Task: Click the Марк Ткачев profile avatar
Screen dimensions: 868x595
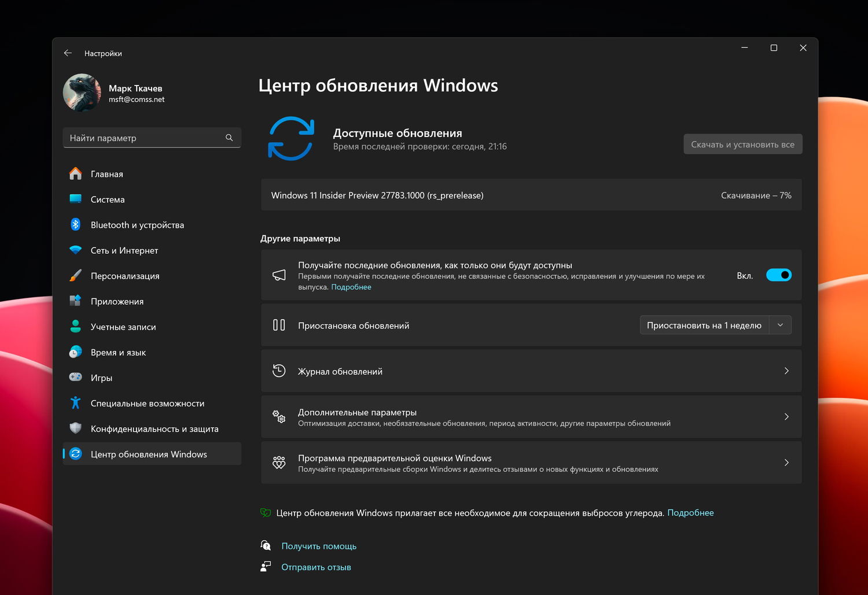Action: pos(82,93)
